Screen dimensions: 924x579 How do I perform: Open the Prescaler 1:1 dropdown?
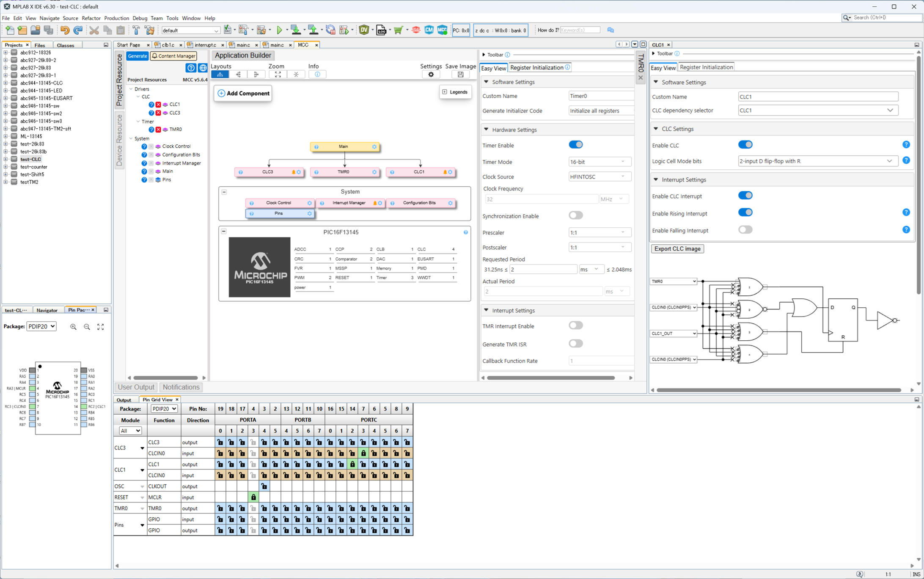click(x=599, y=232)
